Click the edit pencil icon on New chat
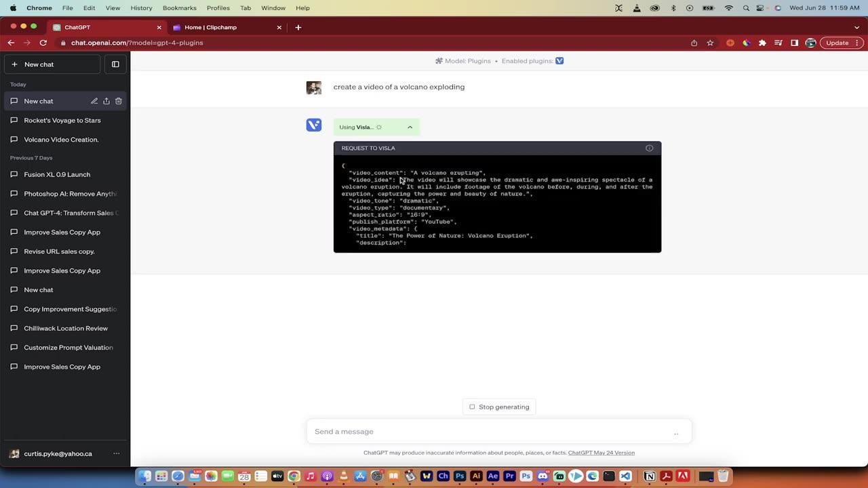Viewport: 868px width, 488px height. [94, 101]
